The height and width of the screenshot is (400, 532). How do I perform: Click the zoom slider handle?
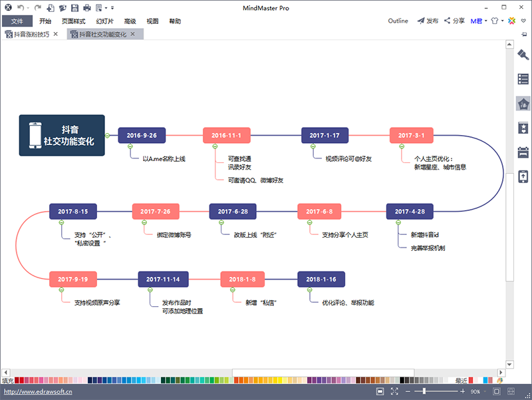point(424,391)
